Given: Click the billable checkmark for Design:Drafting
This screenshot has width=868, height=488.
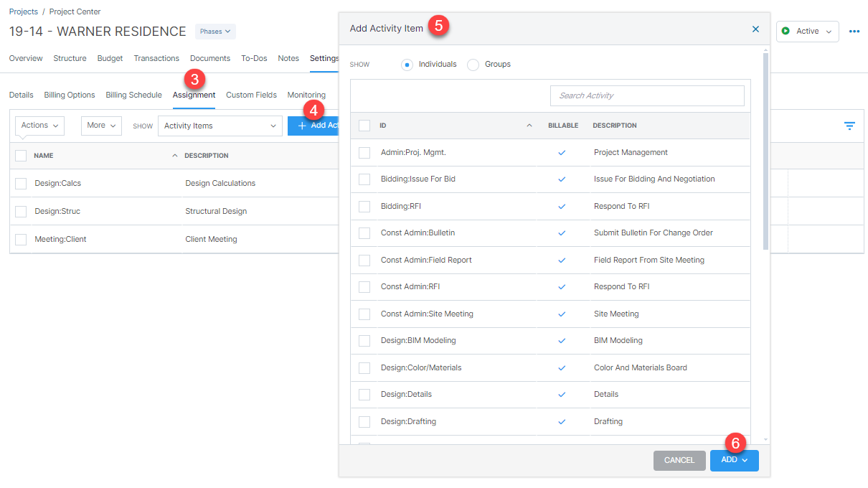Looking at the screenshot, I should pos(562,421).
